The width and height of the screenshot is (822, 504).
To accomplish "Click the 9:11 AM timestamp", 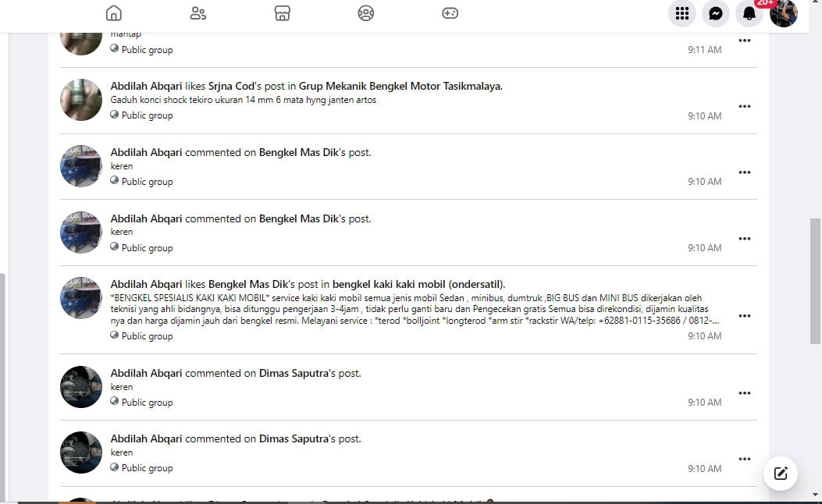I will tap(705, 50).
